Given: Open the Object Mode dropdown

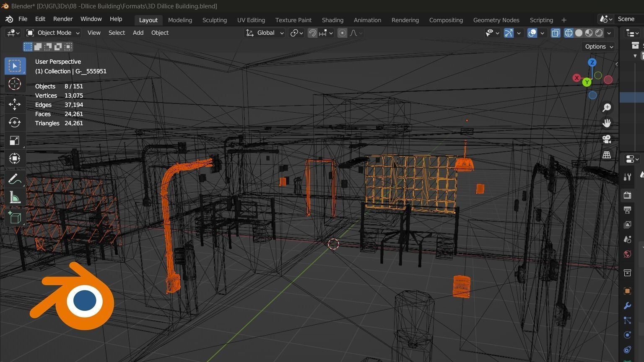Looking at the screenshot, I should 53,33.
